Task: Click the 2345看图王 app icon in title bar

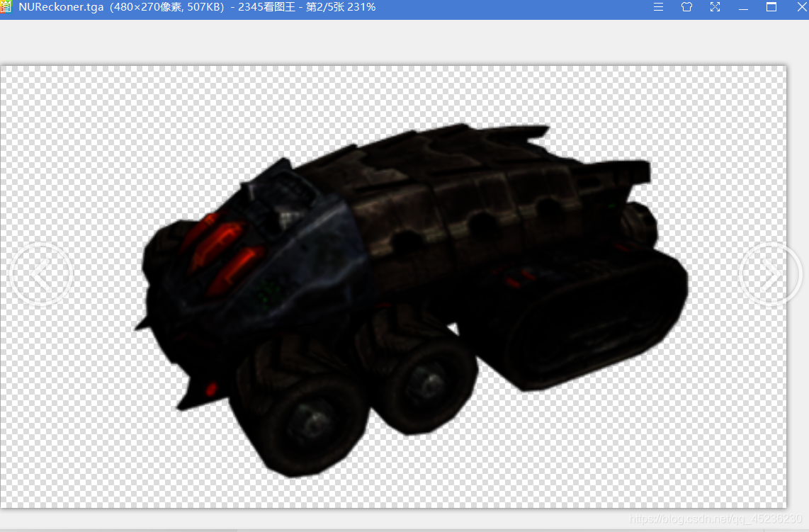Action: [5, 6]
